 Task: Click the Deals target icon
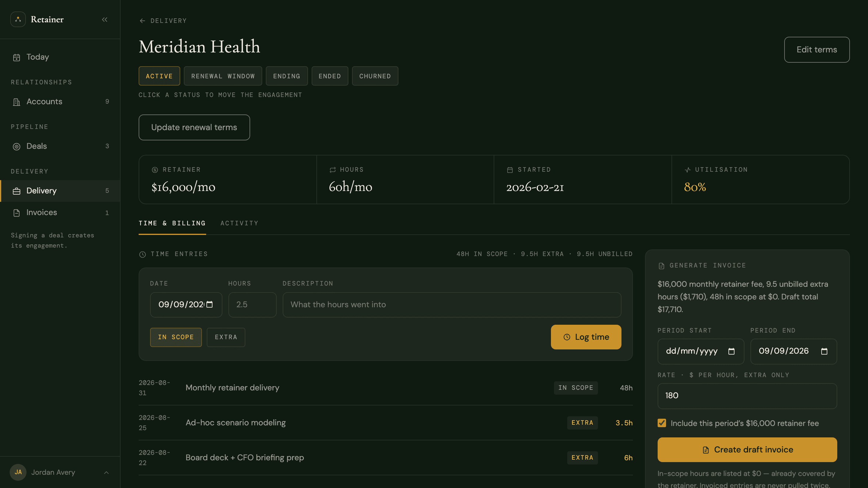click(17, 146)
